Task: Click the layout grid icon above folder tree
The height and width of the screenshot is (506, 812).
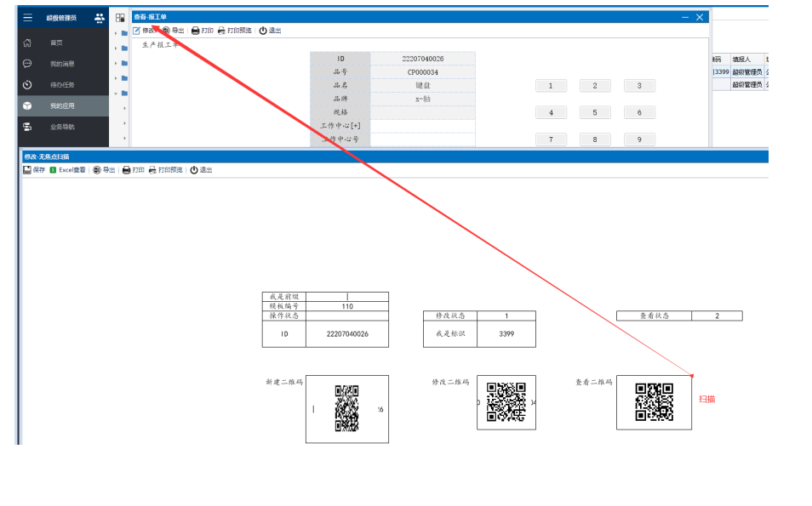Action: point(120,17)
